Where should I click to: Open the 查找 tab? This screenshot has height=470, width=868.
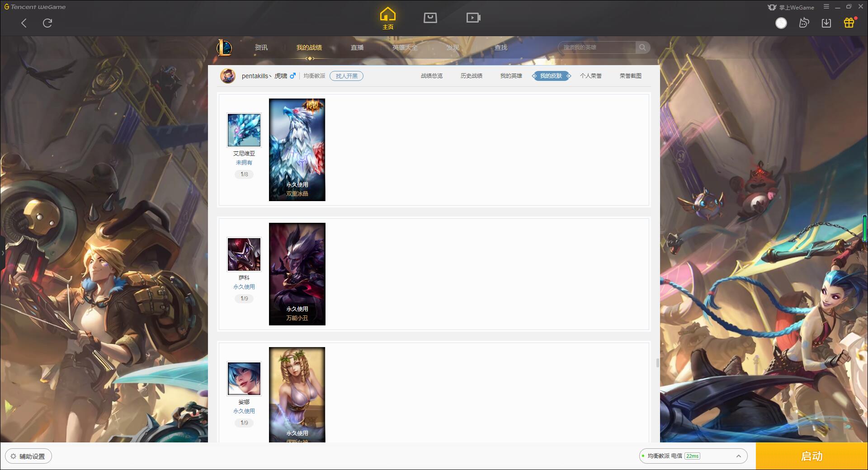click(501, 47)
